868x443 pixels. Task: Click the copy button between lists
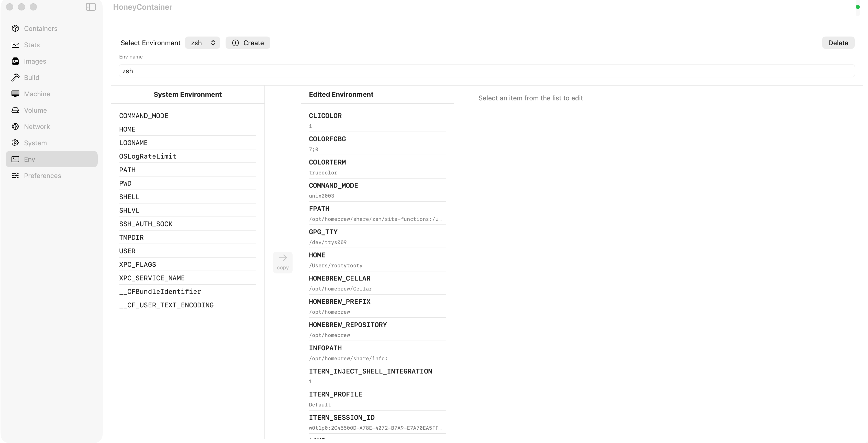[283, 262]
